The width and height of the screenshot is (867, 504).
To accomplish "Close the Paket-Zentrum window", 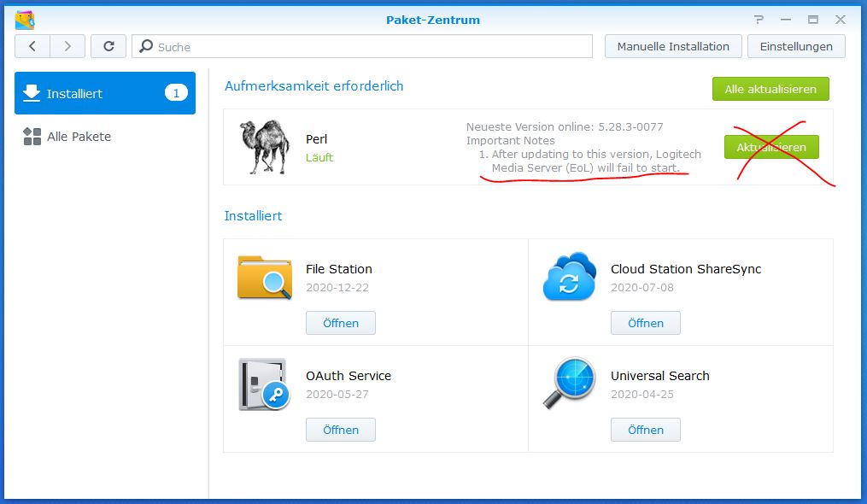I will pyautogui.click(x=841, y=20).
